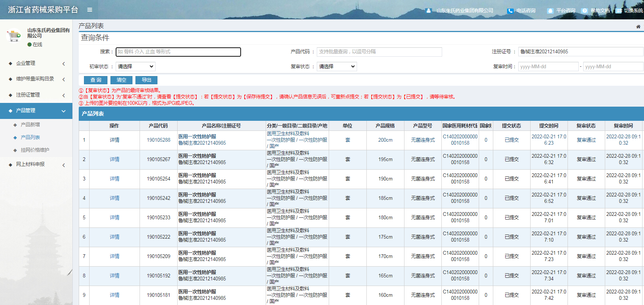Click the 切换系统 switch system icon
This screenshot has height=305, width=644.
click(x=618, y=11)
